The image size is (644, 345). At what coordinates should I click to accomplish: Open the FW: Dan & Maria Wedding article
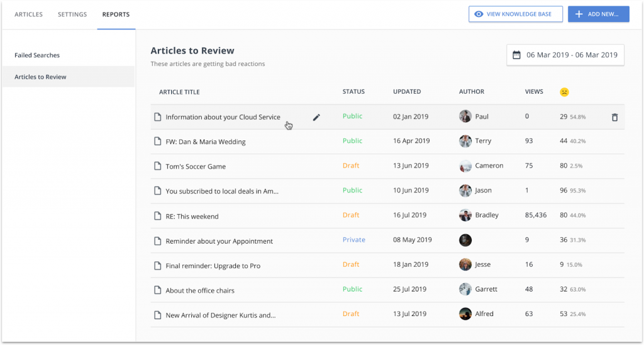(206, 142)
